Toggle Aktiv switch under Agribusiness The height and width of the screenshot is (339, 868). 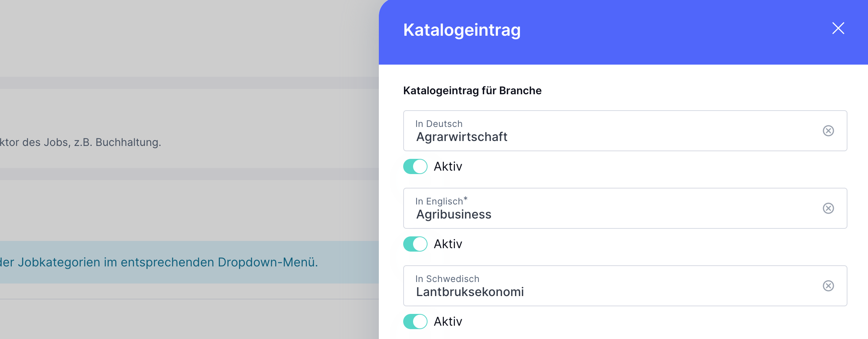pyautogui.click(x=415, y=244)
